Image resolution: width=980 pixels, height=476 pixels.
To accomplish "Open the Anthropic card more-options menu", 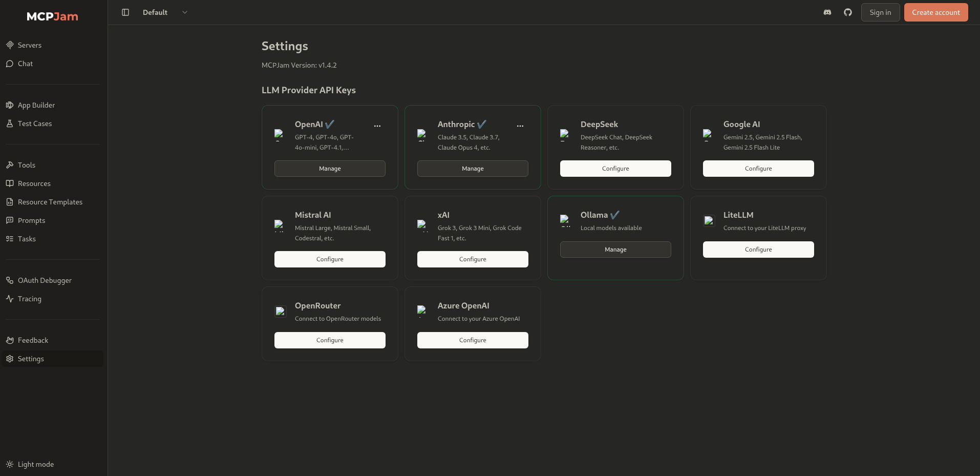I will coord(520,126).
